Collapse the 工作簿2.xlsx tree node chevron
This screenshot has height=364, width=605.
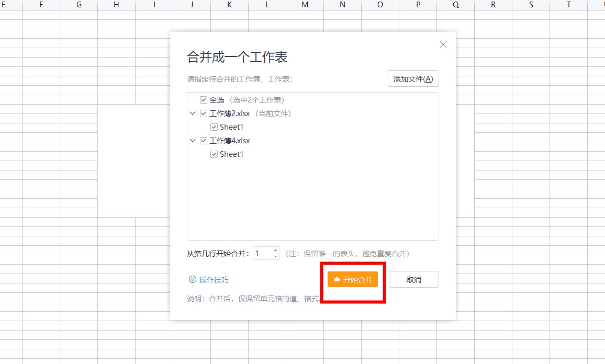tap(193, 113)
